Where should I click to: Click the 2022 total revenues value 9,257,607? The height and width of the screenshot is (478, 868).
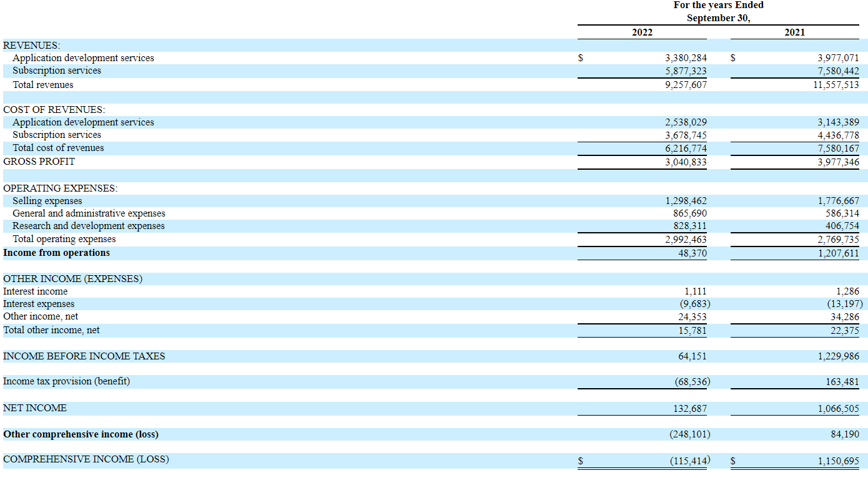point(686,85)
